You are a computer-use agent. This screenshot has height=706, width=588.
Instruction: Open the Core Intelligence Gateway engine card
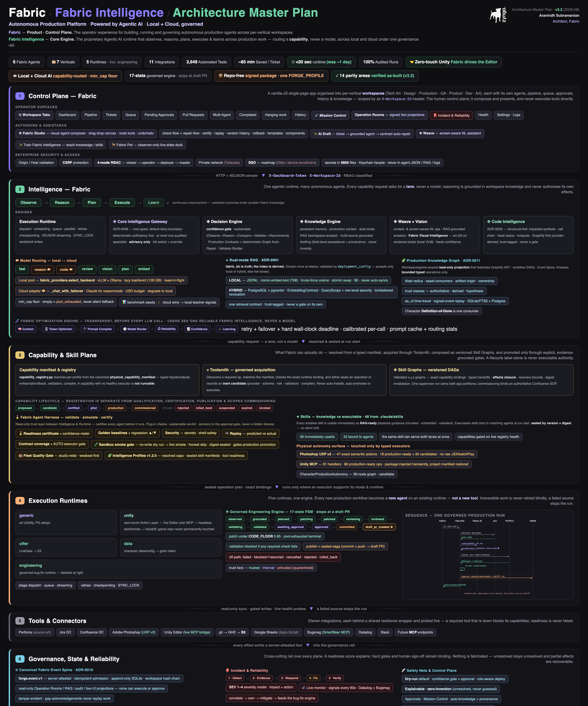(154, 235)
